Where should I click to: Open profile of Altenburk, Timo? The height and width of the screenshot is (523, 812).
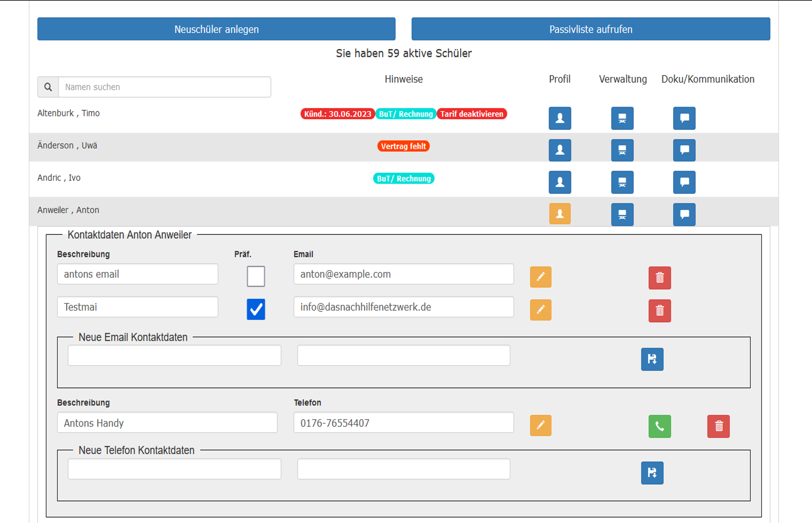point(560,118)
